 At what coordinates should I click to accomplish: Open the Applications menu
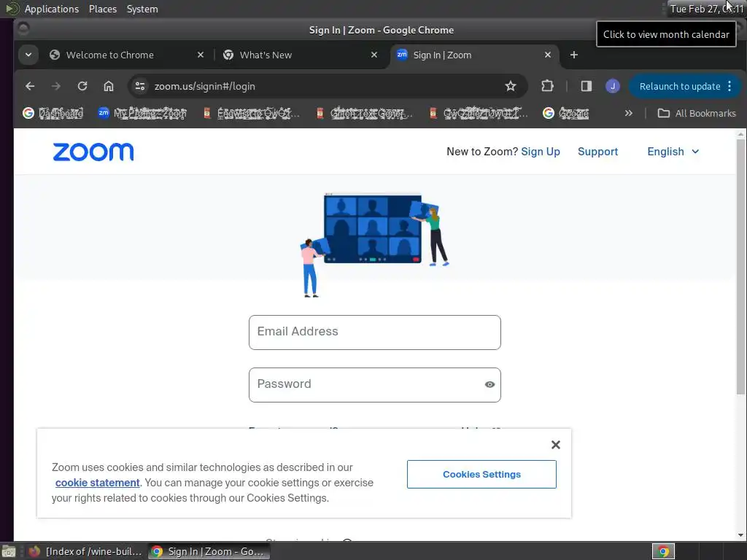click(x=52, y=9)
